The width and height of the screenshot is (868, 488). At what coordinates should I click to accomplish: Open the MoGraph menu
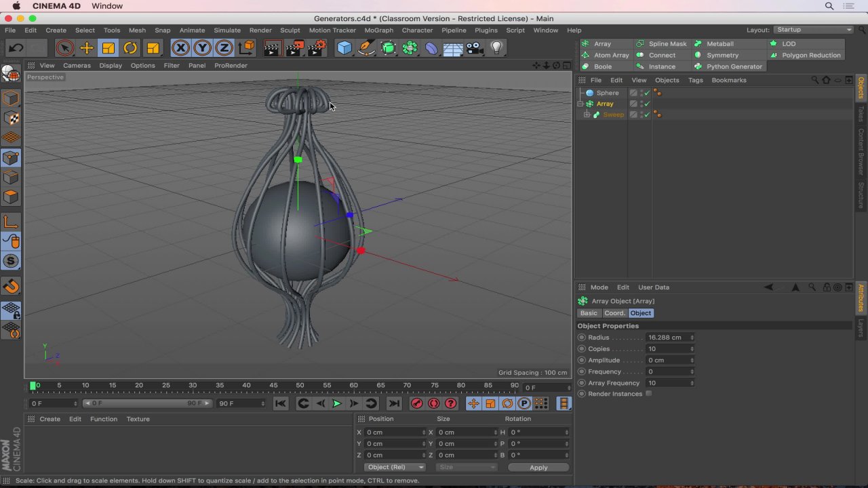pos(378,30)
